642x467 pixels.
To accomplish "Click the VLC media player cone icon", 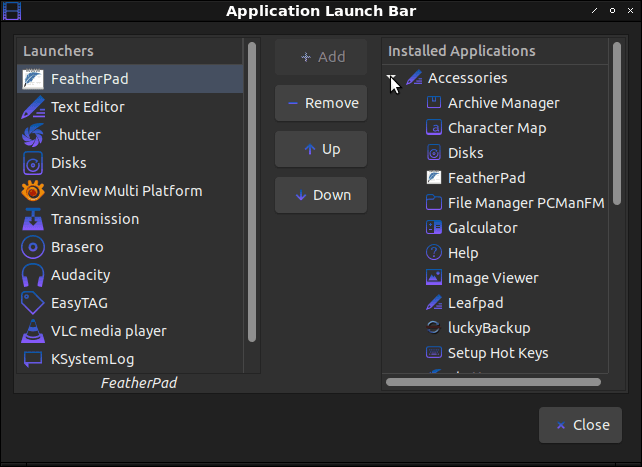I will pos(33,331).
